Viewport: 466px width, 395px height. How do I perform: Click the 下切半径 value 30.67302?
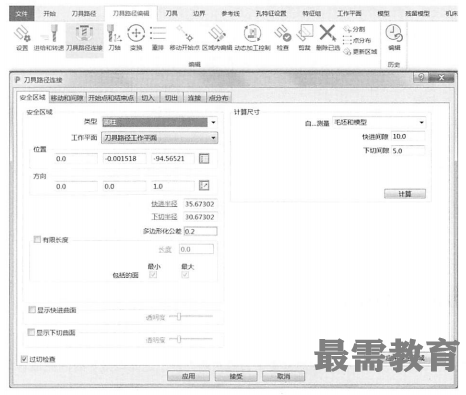[x=200, y=217]
